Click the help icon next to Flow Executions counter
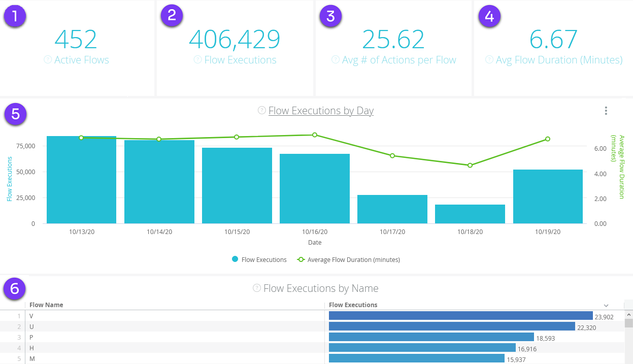 197,60
